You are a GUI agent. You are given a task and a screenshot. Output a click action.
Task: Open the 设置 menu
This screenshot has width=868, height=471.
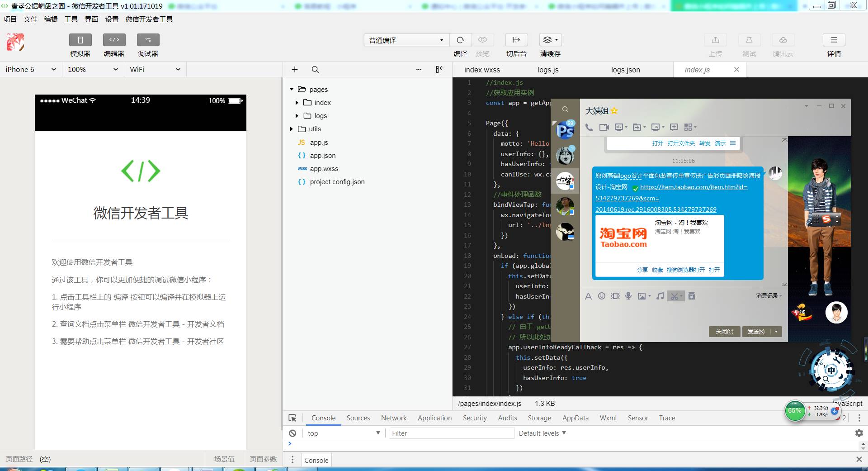tap(112, 19)
